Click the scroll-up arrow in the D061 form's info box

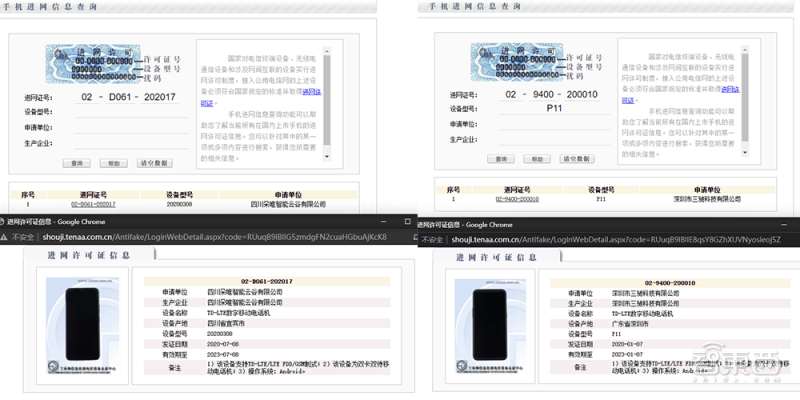coord(327,51)
